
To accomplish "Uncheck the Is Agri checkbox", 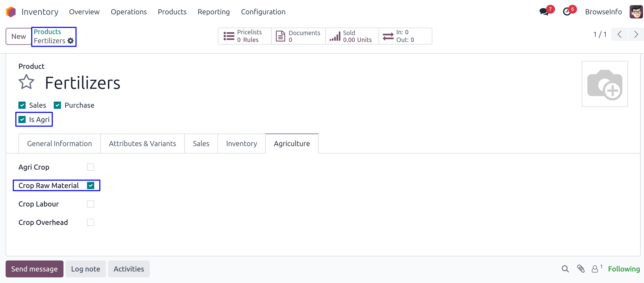I will point(22,119).
